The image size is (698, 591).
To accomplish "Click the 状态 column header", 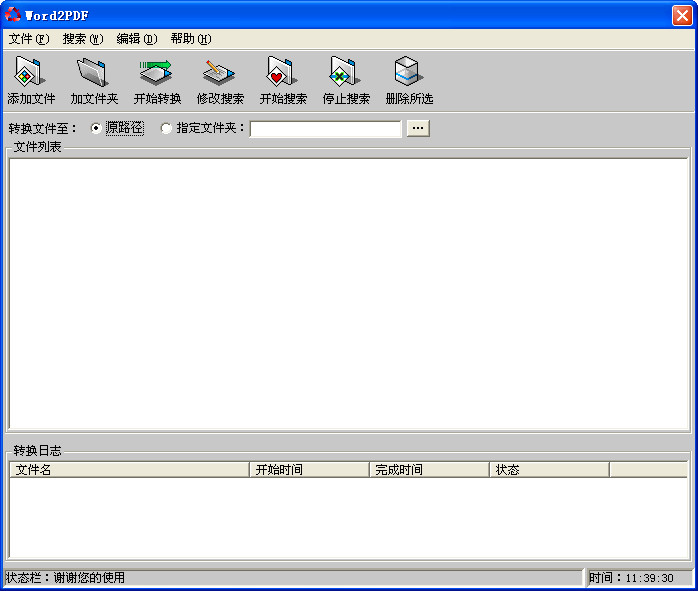I will [550, 470].
